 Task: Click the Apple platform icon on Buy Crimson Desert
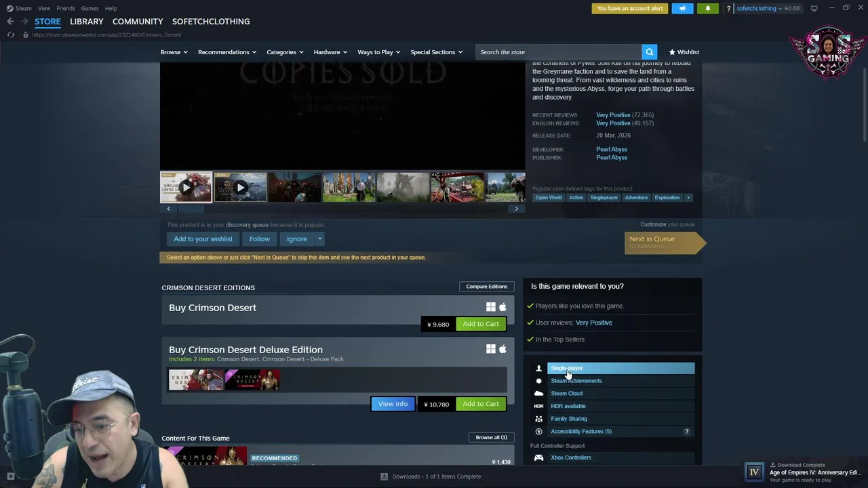coord(502,307)
